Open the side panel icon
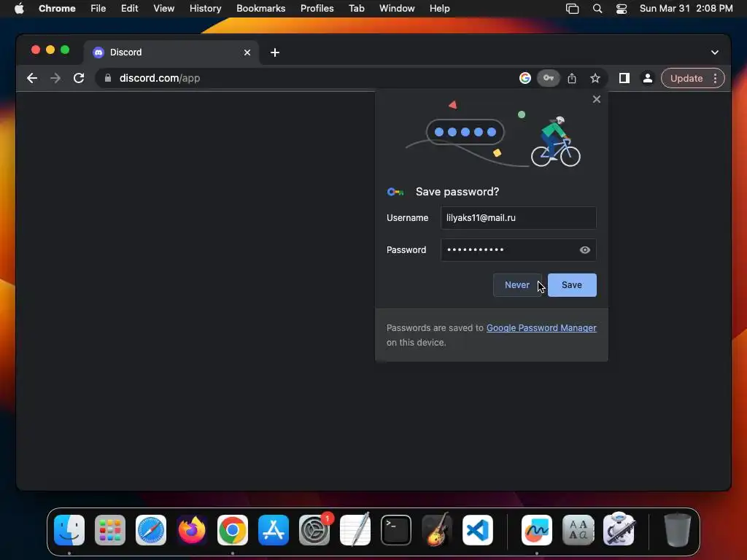 coord(624,78)
